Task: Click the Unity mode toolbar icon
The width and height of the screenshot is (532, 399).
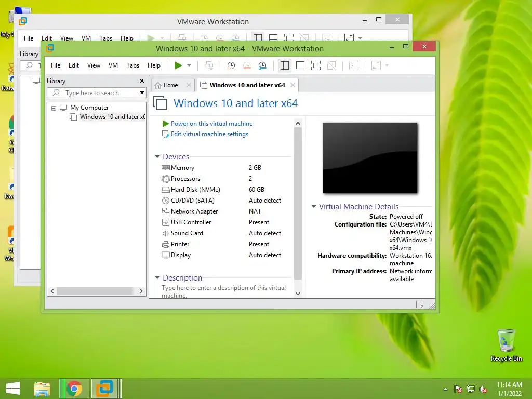Action: click(331, 65)
